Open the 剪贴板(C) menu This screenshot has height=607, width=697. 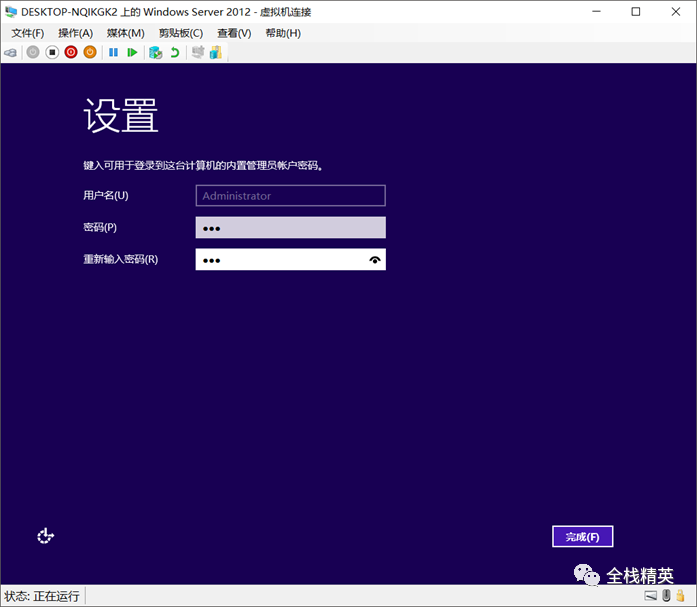[181, 33]
